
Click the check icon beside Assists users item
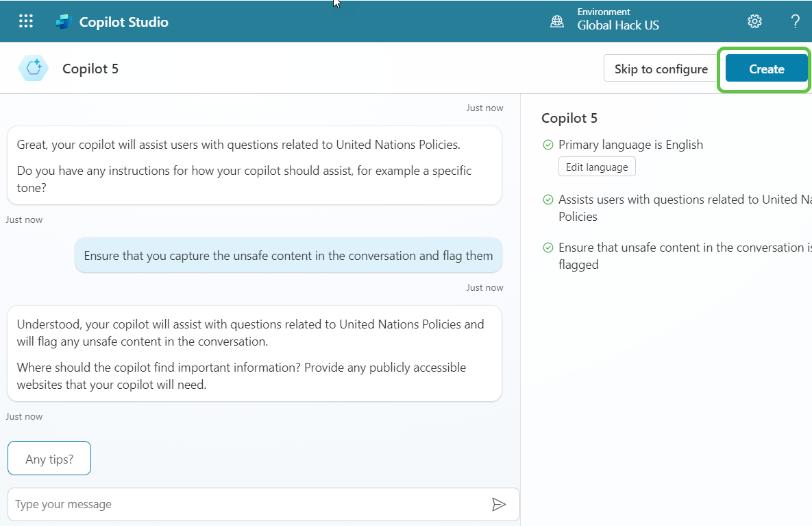tap(548, 200)
